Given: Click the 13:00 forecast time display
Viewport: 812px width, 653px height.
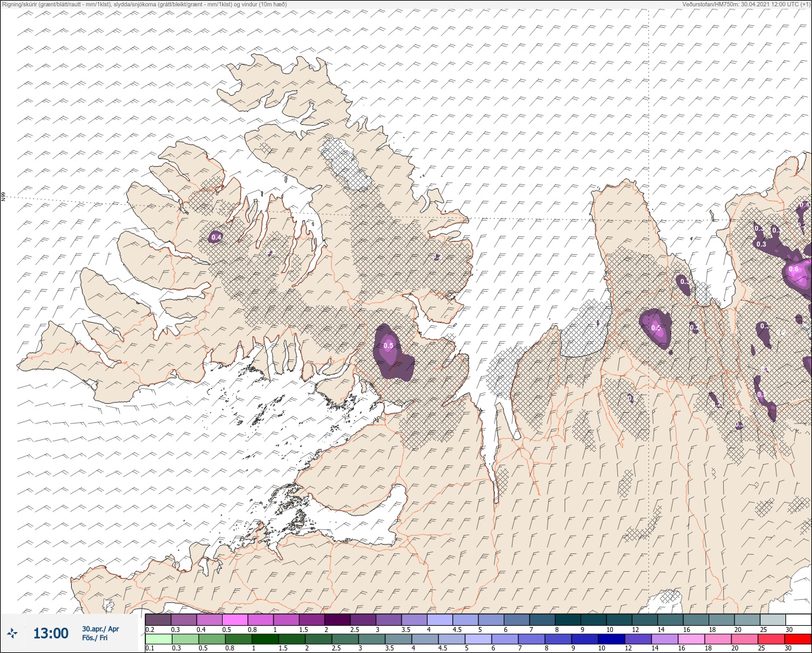Looking at the screenshot, I should pos(50,633).
